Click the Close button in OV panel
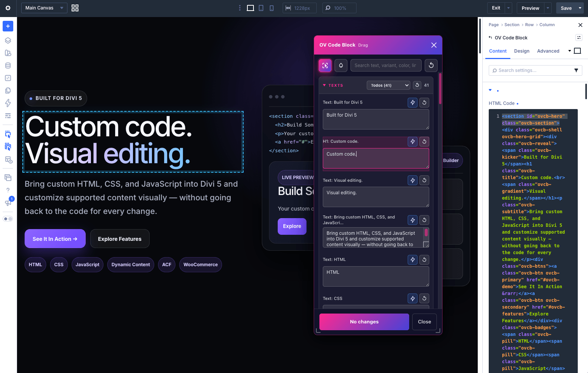Viewport: 588px width, 373px height. click(x=424, y=322)
